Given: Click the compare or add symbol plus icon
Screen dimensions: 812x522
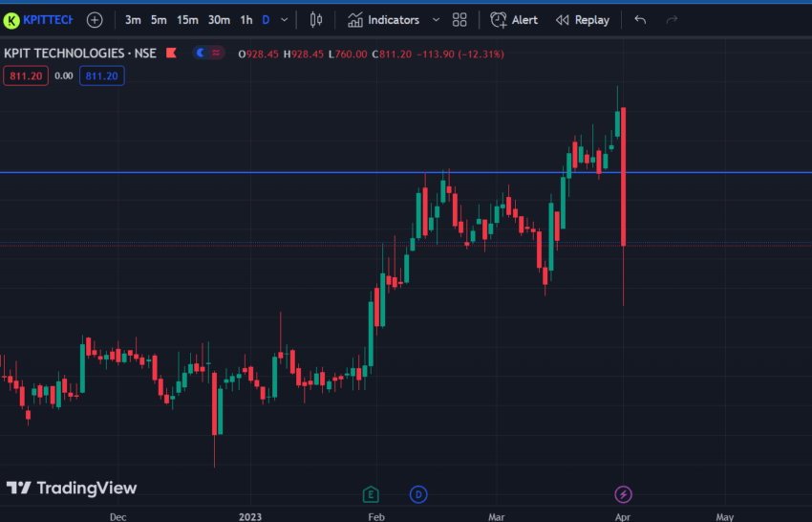Looking at the screenshot, I should click(x=95, y=20).
